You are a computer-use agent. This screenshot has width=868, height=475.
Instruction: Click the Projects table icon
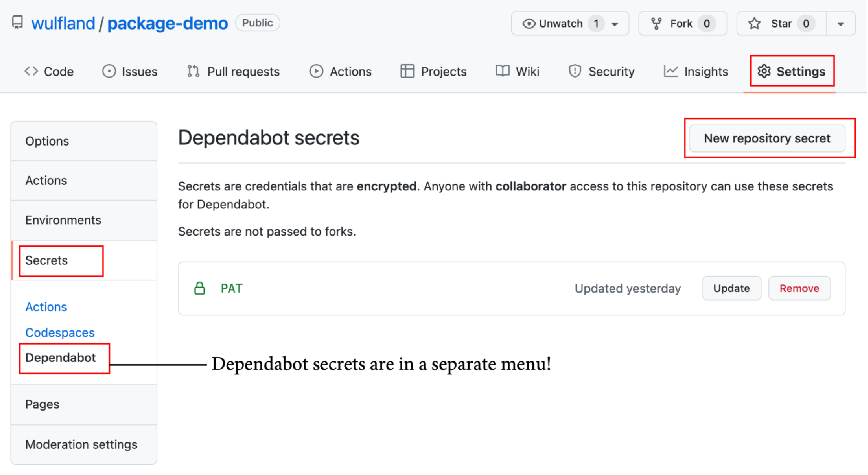407,71
